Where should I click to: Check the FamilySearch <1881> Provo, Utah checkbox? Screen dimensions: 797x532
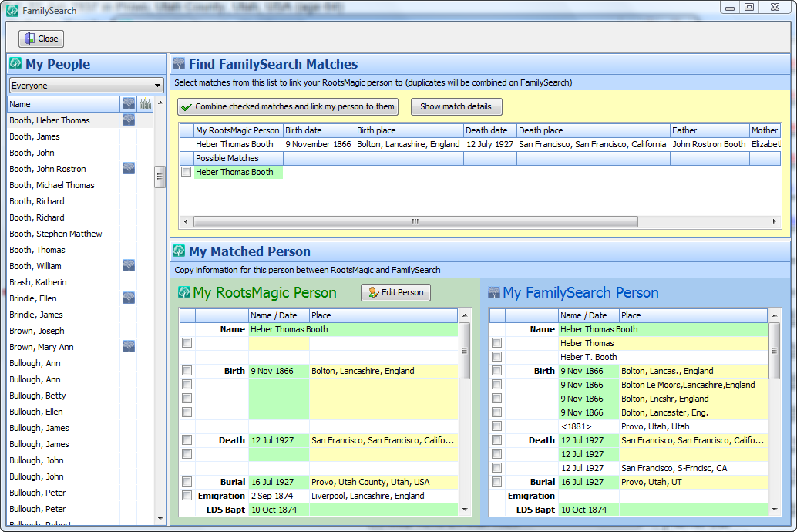point(497,426)
